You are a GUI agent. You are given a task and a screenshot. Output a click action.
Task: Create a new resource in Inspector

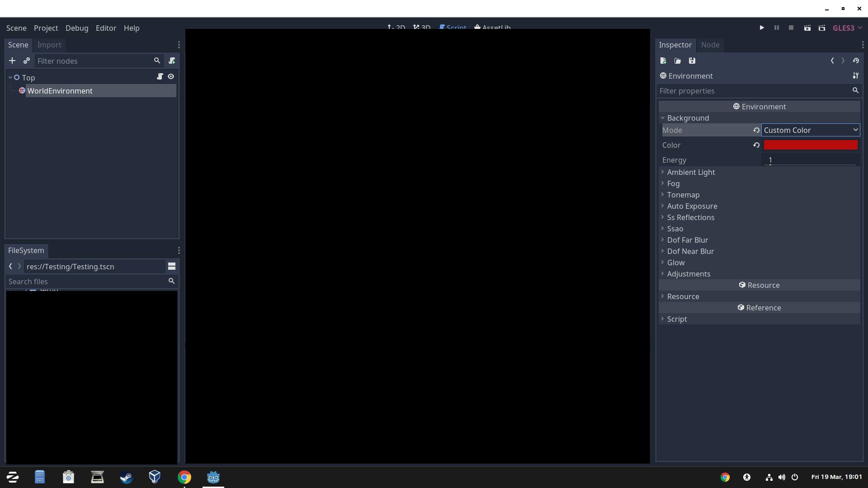pos(663,61)
